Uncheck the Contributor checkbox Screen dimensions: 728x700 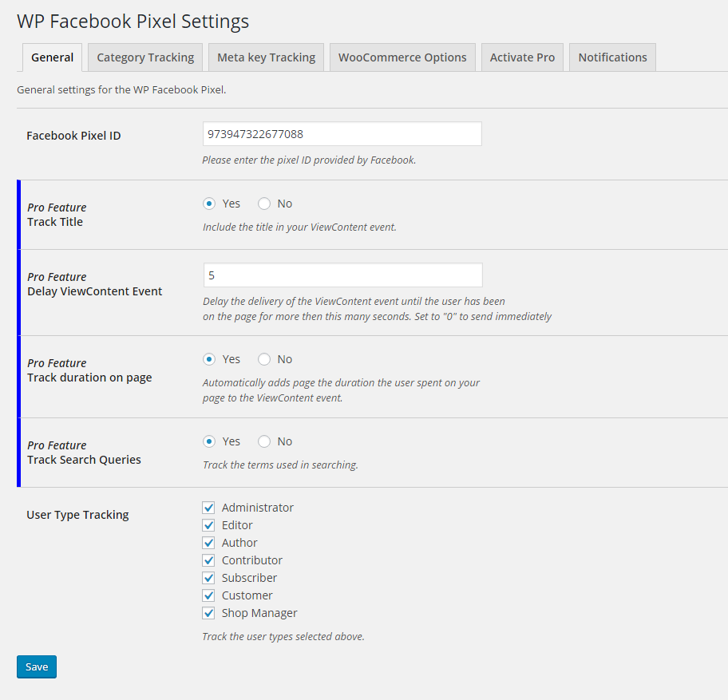(x=209, y=560)
